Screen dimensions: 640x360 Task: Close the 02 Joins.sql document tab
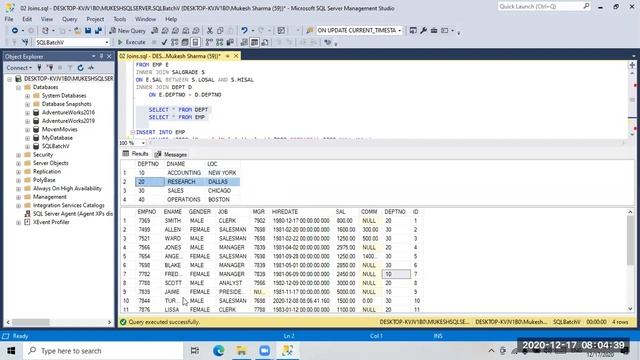(x=236, y=56)
